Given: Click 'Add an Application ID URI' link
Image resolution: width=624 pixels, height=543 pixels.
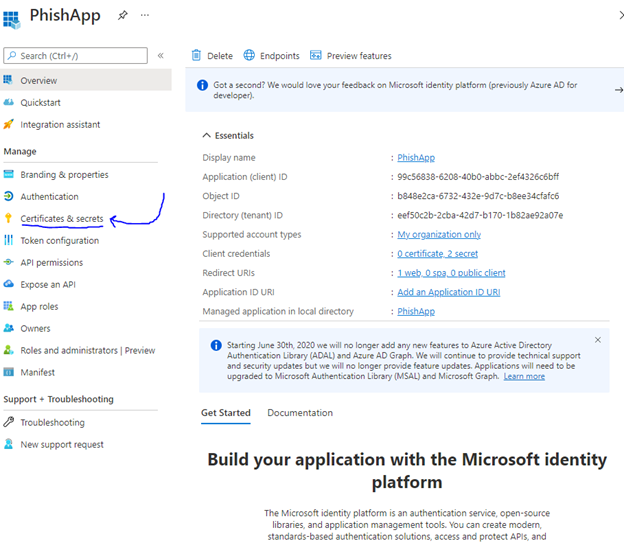Looking at the screenshot, I should click(x=448, y=292).
